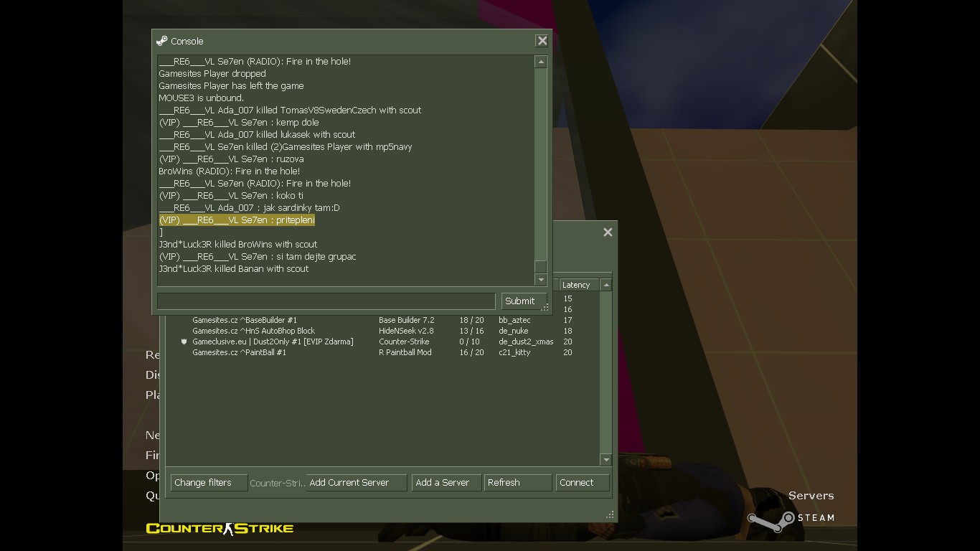Refresh the server list
The width and height of the screenshot is (980, 551).
518,483
